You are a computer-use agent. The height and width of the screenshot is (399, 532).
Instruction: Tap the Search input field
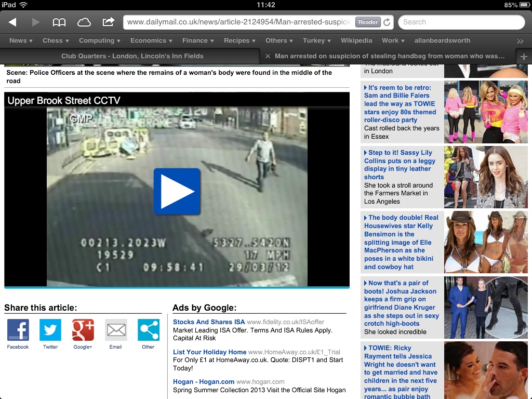click(461, 22)
